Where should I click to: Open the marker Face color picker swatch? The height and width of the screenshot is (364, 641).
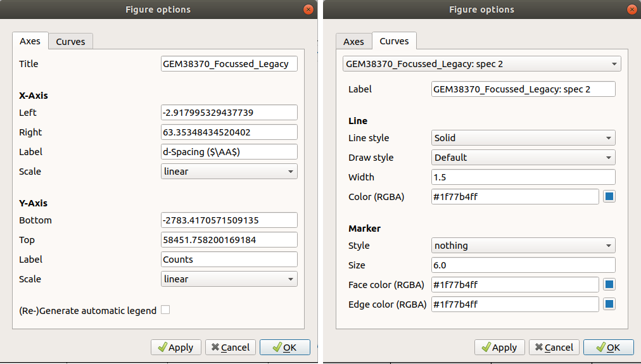coord(609,285)
